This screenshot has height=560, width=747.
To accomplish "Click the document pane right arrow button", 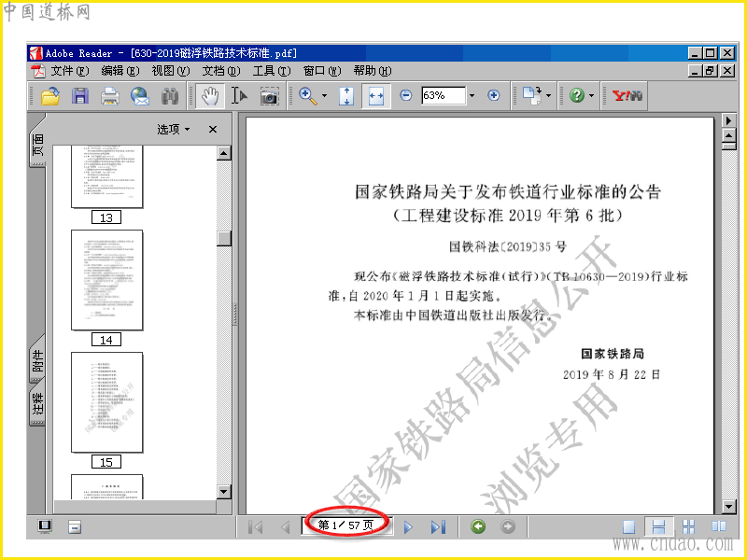I will click(729, 120).
